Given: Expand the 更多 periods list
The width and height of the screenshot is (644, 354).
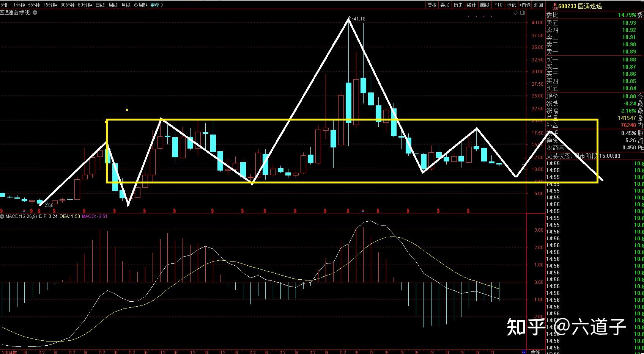Looking at the screenshot, I should click(157, 5).
